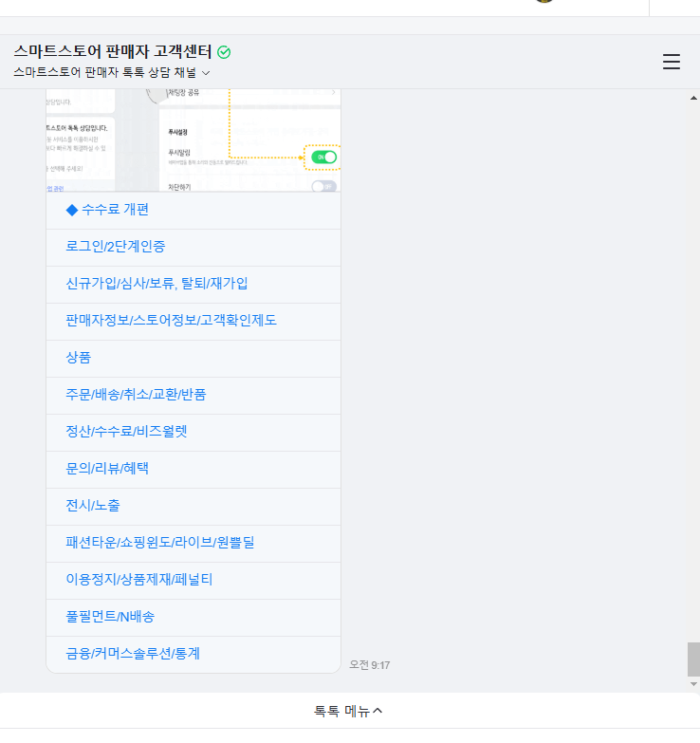Click the chat scrollbar down arrow

pos(693,684)
